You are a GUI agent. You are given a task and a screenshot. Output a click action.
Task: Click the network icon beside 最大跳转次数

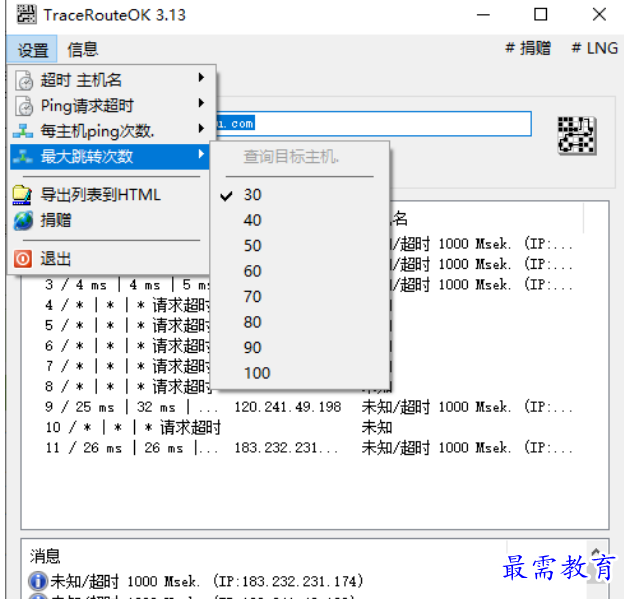coord(23,156)
